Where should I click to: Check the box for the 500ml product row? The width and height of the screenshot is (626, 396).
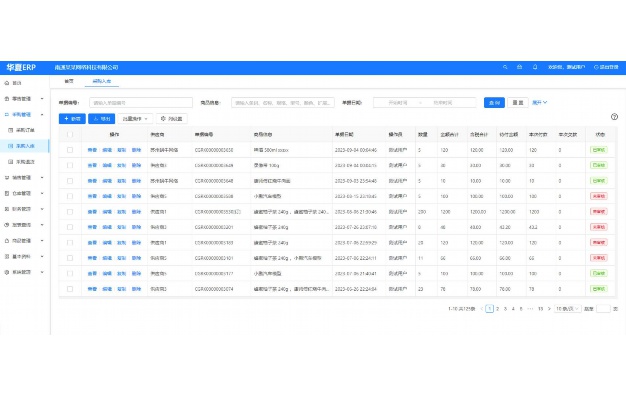(70, 150)
